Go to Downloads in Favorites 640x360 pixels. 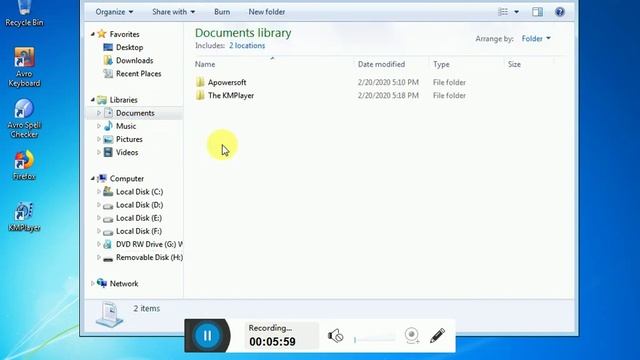[x=134, y=60]
